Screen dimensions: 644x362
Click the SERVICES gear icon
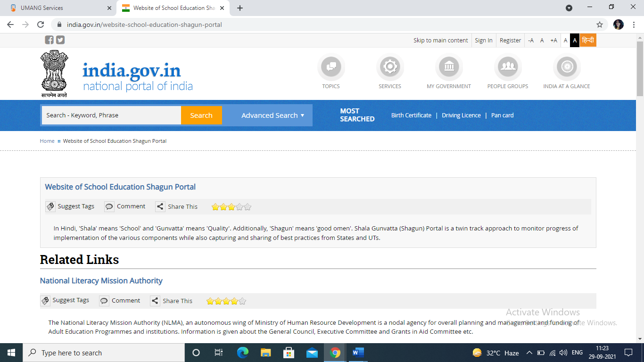pyautogui.click(x=390, y=67)
